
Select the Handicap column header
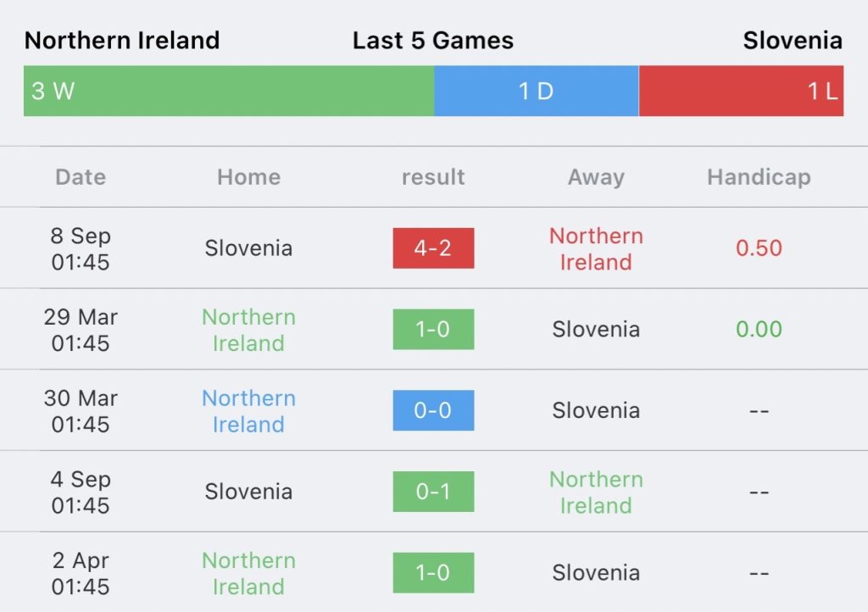click(759, 178)
